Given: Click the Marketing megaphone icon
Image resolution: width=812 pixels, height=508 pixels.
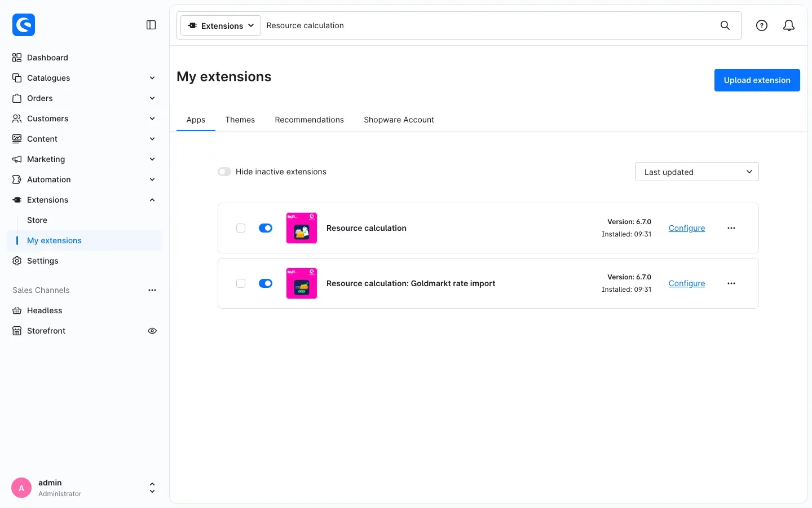Looking at the screenshot, I should 17,159.
